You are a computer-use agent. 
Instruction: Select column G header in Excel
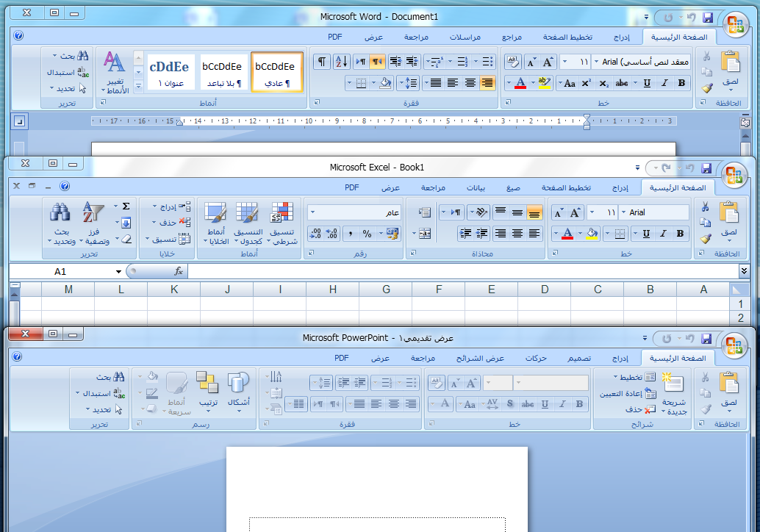[386, 290]
